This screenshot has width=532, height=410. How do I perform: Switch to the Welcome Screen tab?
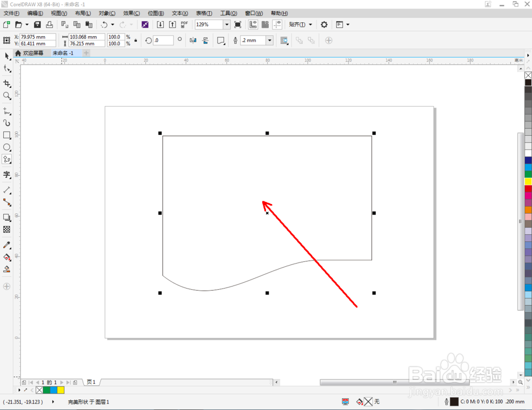pyautogui.click(x=29, y=53)
